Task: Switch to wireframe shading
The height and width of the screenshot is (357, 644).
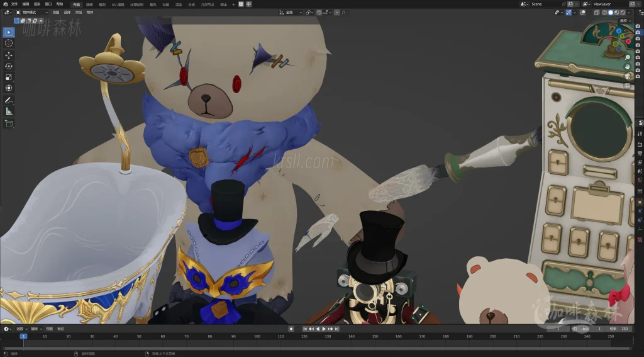Action: pos(604,13)
